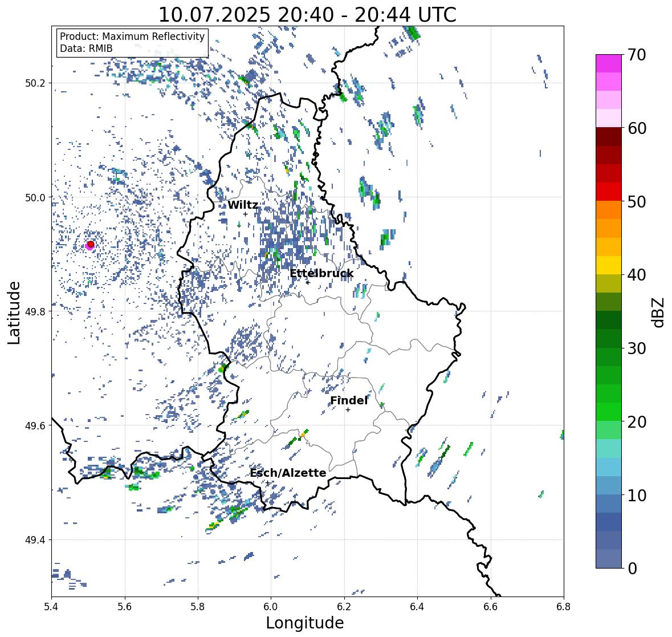The height and width of the screenshot is (637, 672).
Task: Click the 50 tick on the colorbar
Action: (637, 201)
